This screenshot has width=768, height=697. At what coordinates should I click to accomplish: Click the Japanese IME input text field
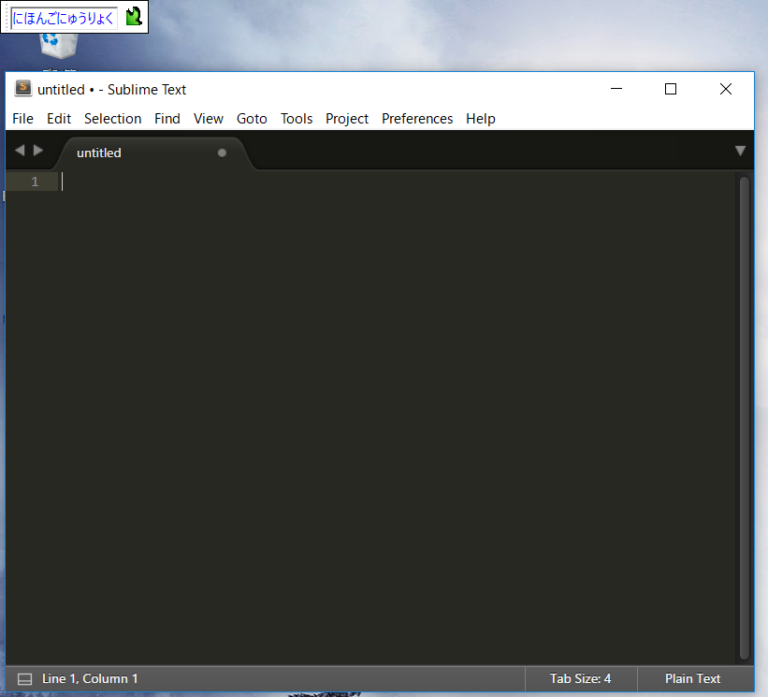(x=64, y=18)
